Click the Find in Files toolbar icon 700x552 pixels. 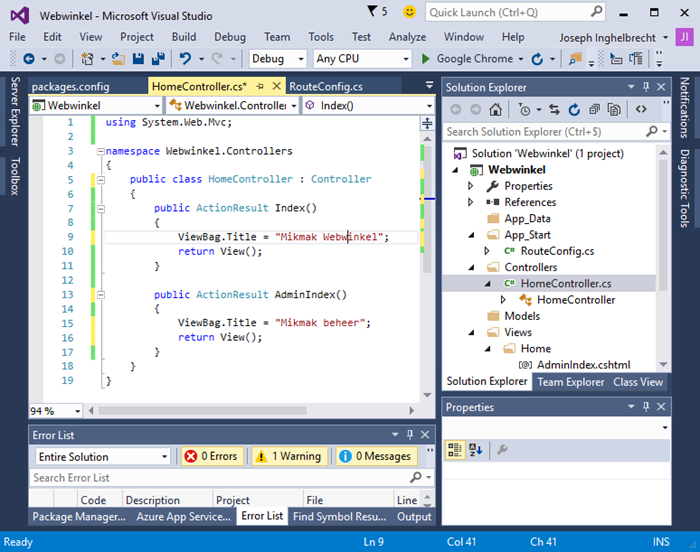tap(575, 59)
